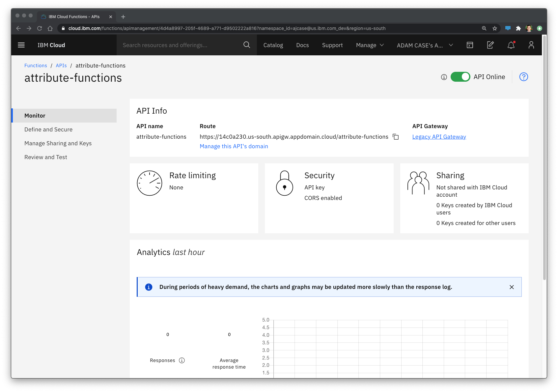Expand the Manage dropdown
The width and height of the screenshot is (558, 392).
click(370, 45)
